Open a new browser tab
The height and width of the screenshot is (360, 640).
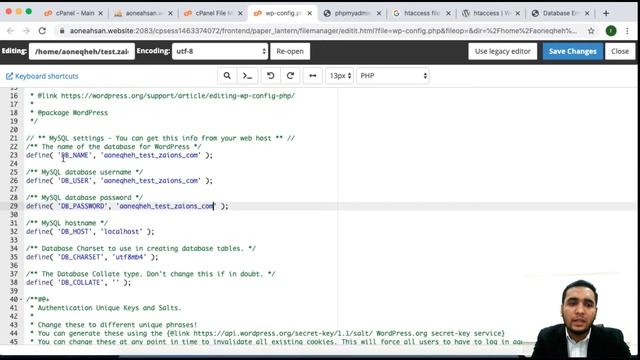[606, 13]
